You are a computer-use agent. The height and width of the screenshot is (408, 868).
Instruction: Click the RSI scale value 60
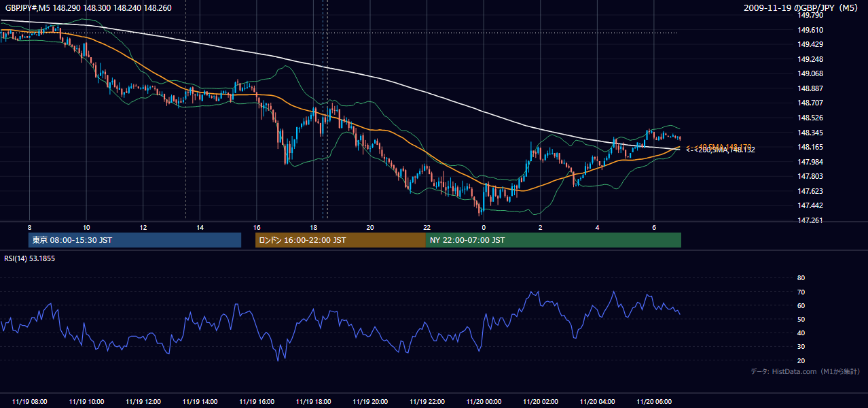[x=801, y=305]
